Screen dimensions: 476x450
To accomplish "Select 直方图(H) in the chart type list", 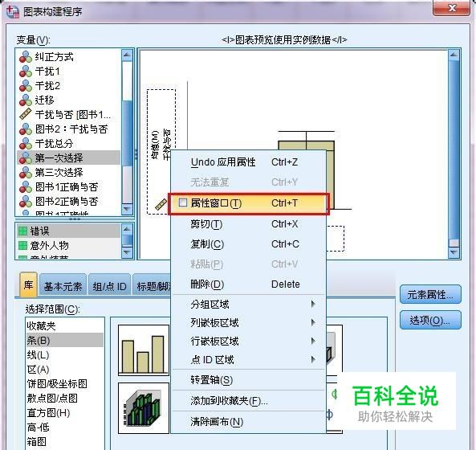I will pos(64,412).
